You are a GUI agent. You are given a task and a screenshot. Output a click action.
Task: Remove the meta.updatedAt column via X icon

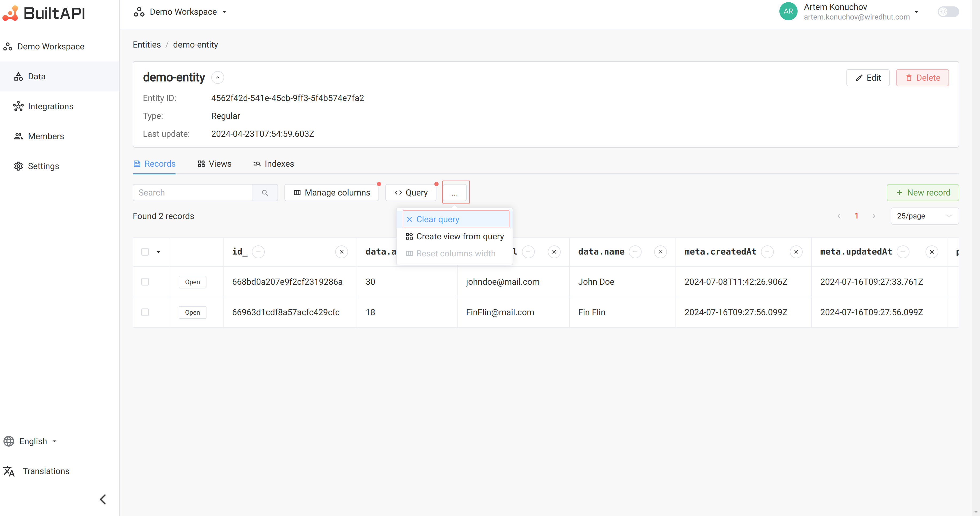click(x=932, y=252)
